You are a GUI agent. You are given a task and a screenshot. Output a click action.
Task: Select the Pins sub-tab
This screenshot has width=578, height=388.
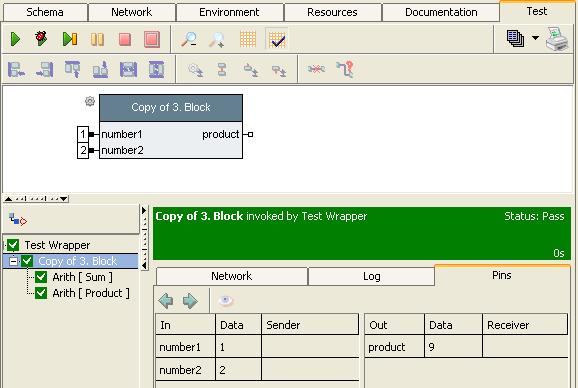pos(502,275)
